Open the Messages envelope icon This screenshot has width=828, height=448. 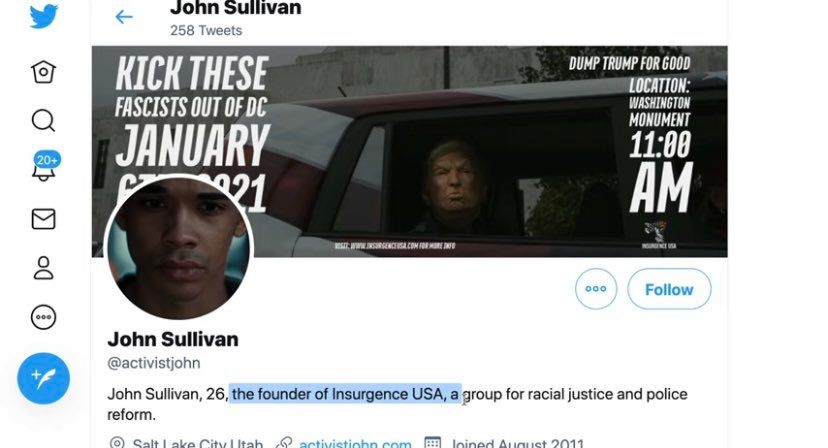coord(43,219)
